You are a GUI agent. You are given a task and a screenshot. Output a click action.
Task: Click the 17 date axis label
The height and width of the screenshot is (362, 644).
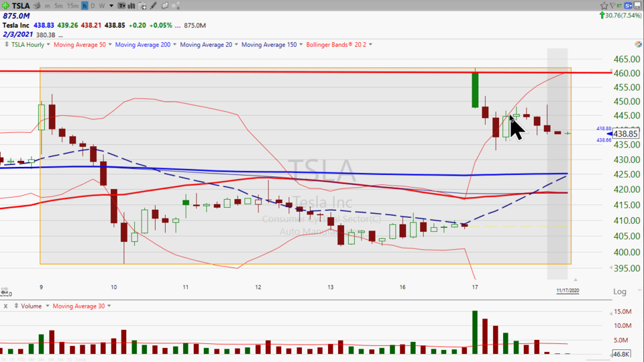[475, 288]
